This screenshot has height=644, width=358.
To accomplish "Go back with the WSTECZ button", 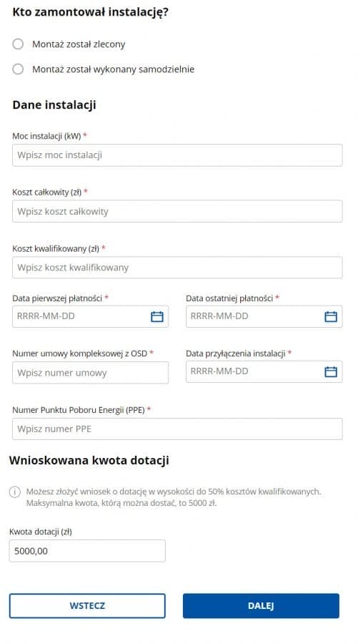I will point(87,606).
